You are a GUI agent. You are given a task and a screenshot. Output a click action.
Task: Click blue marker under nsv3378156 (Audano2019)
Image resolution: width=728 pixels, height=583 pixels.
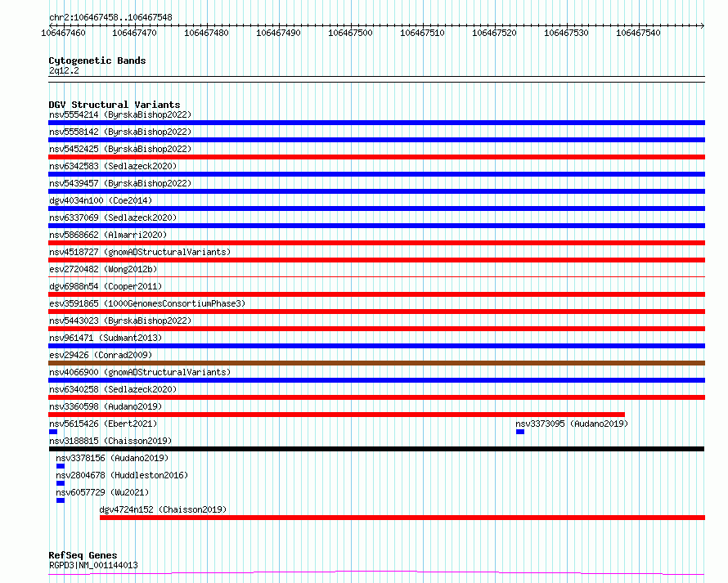click(61, 466)
